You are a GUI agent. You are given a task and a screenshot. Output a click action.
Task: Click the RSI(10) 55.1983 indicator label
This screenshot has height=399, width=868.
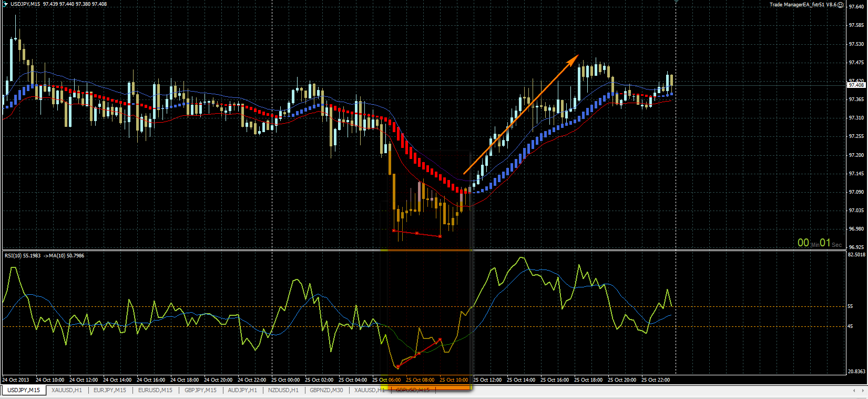(x=23, y=256)
